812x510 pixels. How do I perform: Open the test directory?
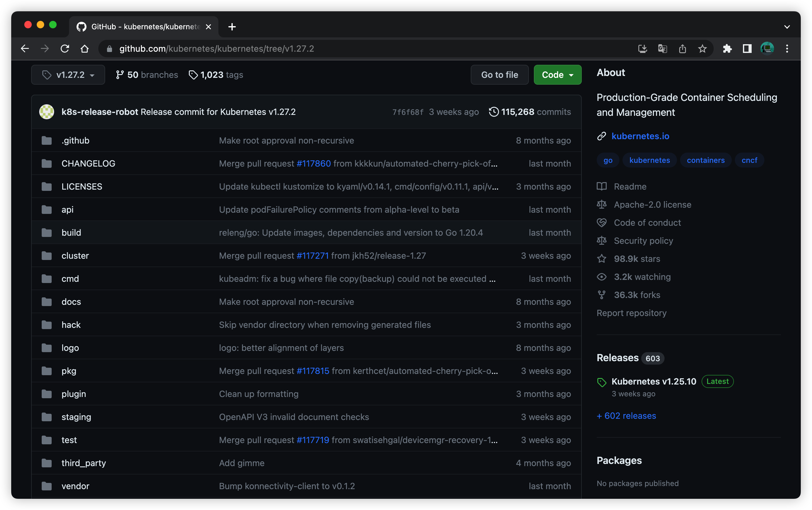[x=69, y=440]
